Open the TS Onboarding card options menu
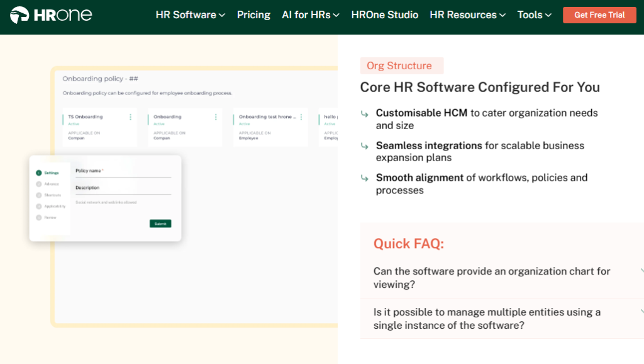Image resolution: width=644 pixels, height=364 pixels. pyautogui.click(x=131, y=117)
